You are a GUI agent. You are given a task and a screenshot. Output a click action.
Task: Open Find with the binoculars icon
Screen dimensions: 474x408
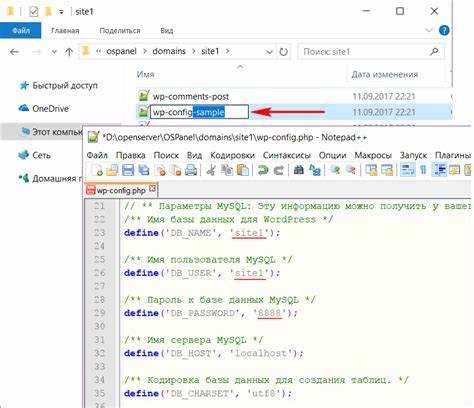click(x=299, y=170)
